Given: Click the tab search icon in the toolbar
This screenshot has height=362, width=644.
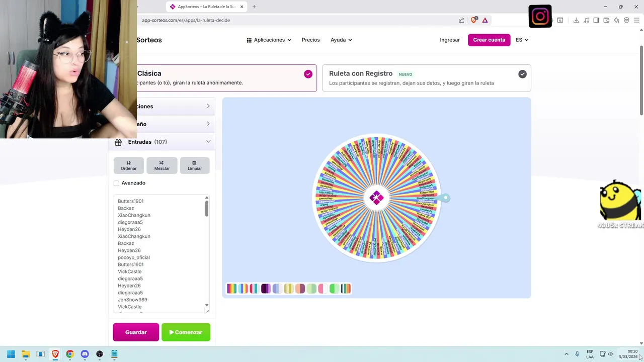Looking at the screenshot, I should pyautogui.click(x=560, y=20).
